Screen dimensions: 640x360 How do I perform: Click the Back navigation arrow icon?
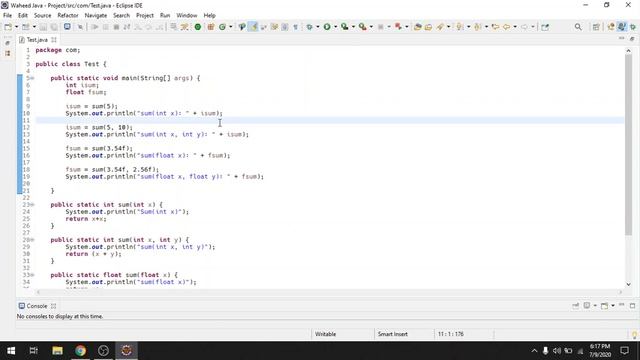click(506, 27)
